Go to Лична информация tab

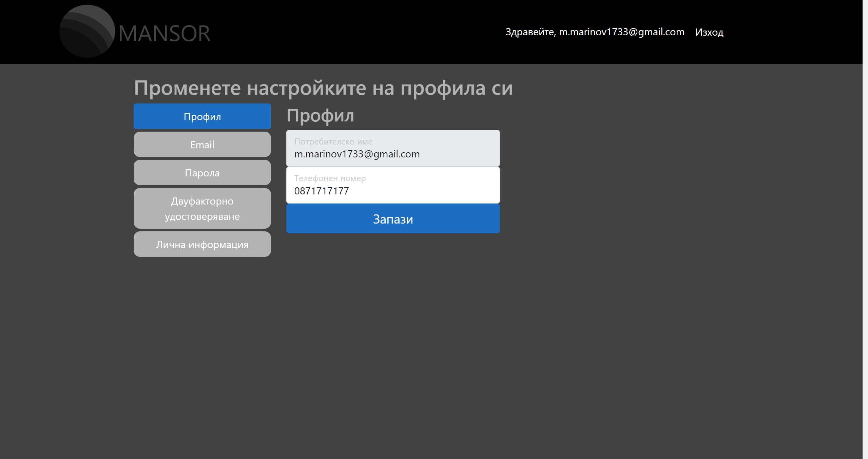tap(202, 244)
